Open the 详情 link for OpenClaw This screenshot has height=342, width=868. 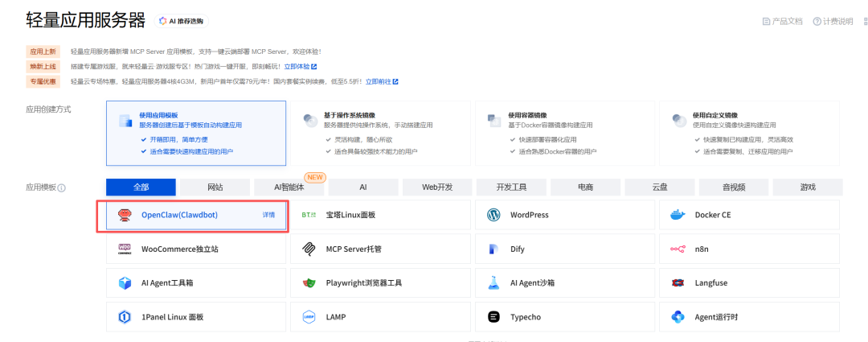[x=268, y=215]
